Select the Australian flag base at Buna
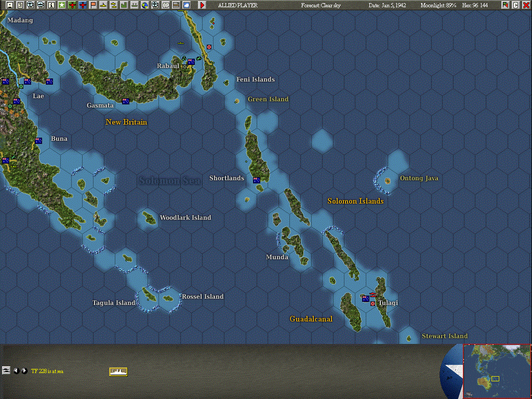532x399 pixels. (38, 140)
